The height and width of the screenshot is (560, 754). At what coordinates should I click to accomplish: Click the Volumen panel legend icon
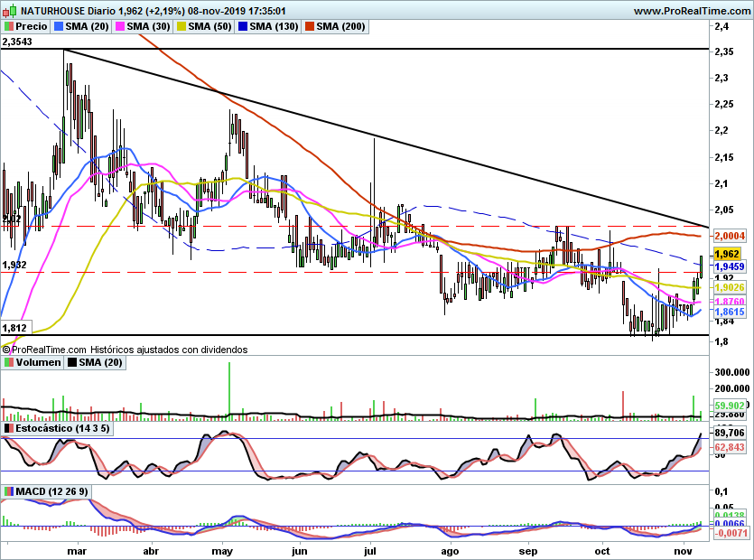8,362
